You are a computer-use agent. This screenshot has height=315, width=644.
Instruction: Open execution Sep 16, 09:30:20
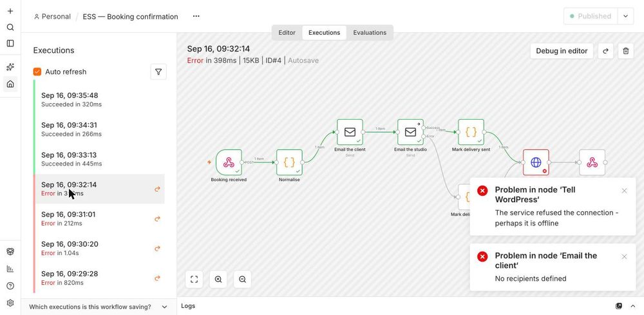(x=100, y=248)
